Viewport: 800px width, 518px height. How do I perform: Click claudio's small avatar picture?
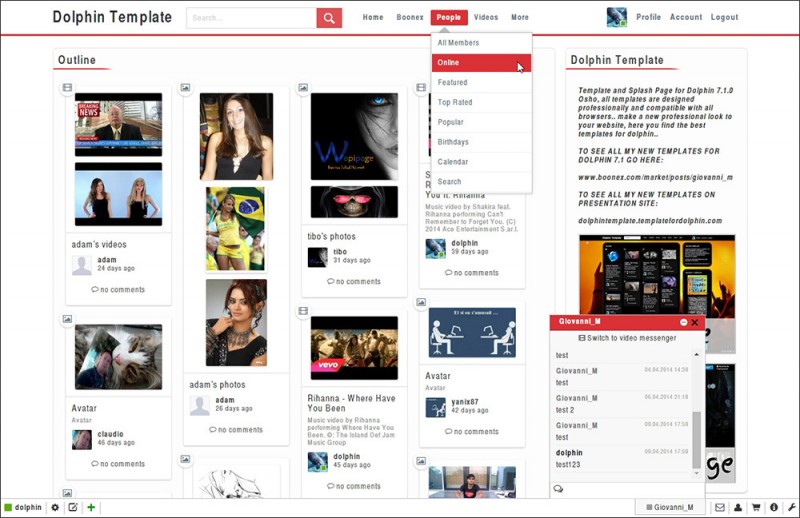point(82,439)
